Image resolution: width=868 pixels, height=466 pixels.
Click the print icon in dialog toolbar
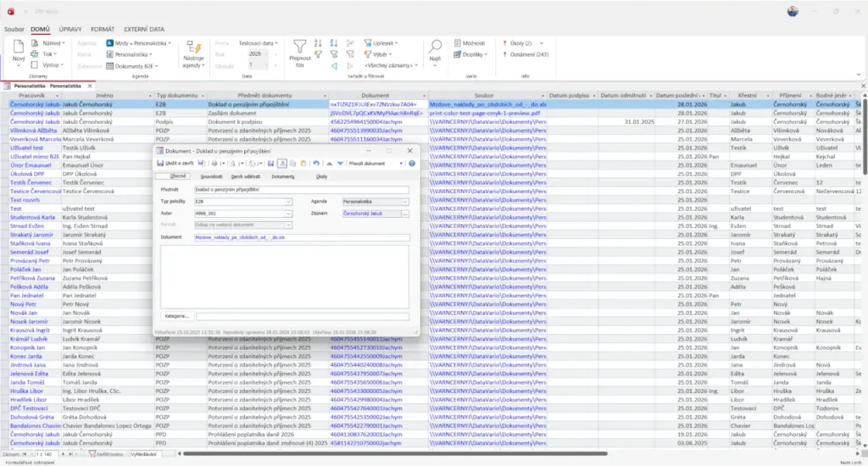click(x=214, y=163)
